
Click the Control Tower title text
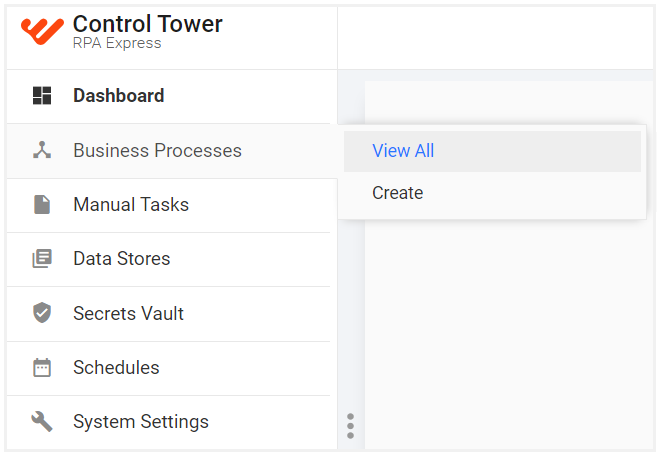148,24
